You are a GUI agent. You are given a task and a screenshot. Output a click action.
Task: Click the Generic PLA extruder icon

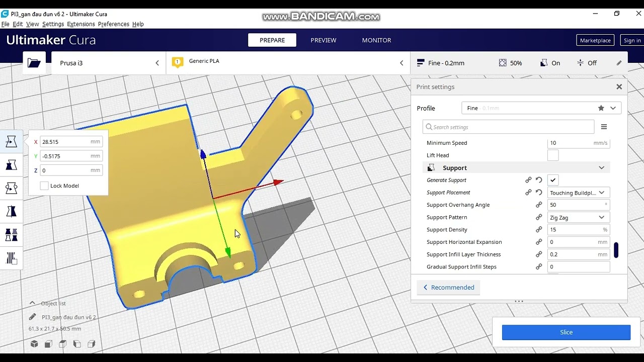point(177,62)
